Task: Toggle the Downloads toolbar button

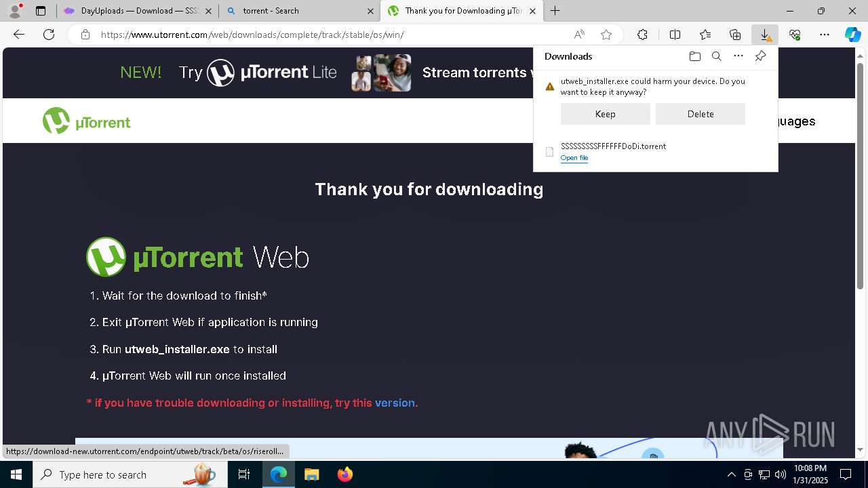Action: tap(765, 35)
